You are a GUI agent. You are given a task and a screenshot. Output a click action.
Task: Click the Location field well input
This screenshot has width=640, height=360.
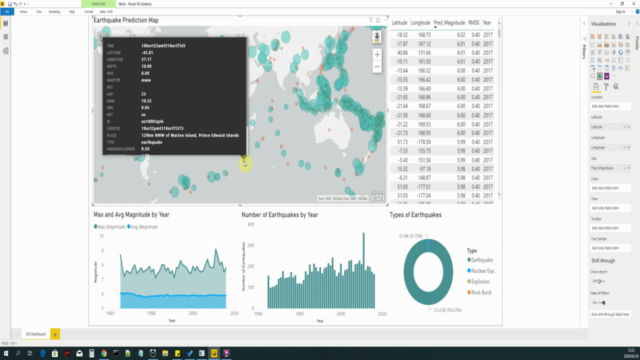point(610,106)
